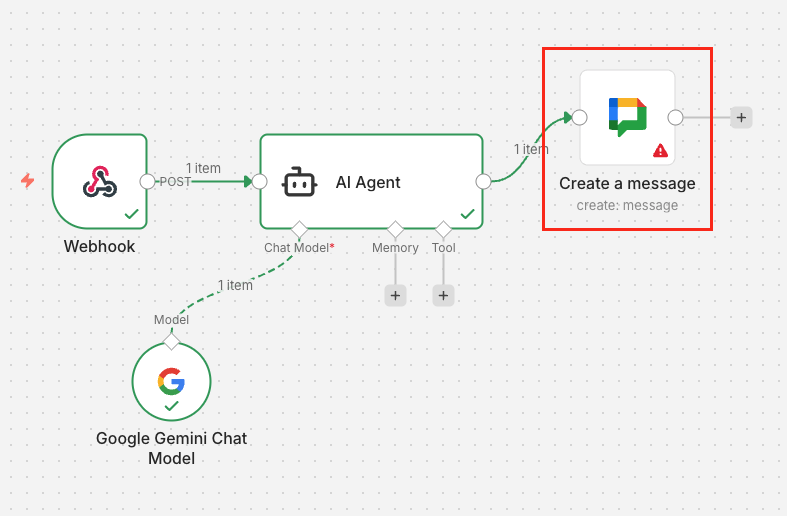
Task: Open the Google Chat Create a message node
Action: pyautogui.click(x=627, y=117)
